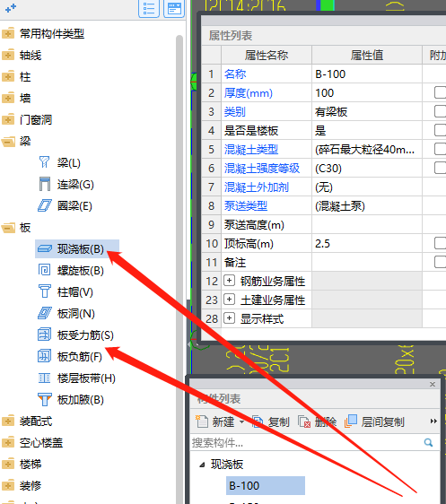The width and height of the screenshot is (446, 504).
Task: Toggle the 厚度(mm) row checkbox
Action: [x=441, y=92]
